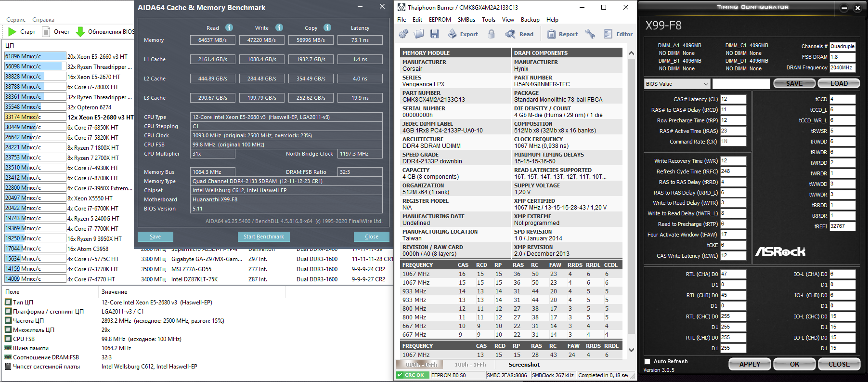
Task: Click the highlighted 33174 Мпкс/с result bar
Action: (x=35, y=117)
